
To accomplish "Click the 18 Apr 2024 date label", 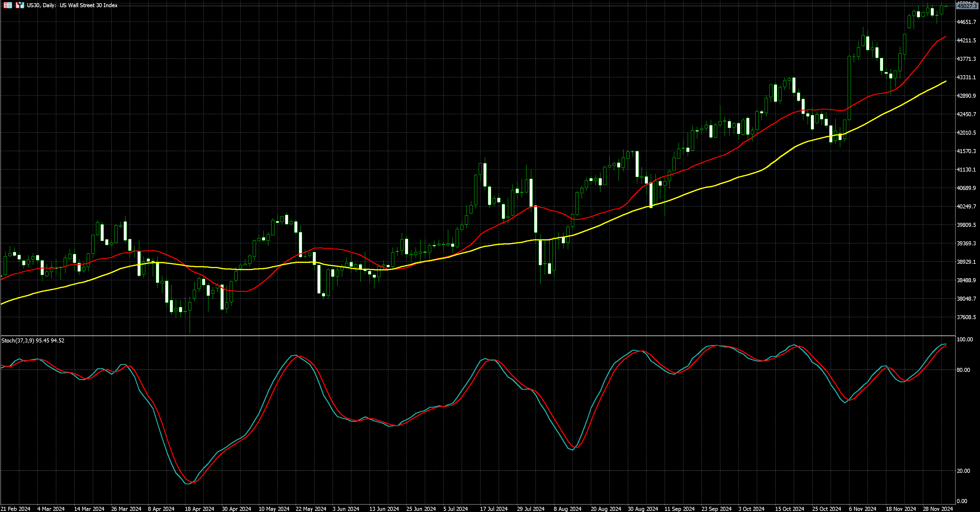I will 199,509.
